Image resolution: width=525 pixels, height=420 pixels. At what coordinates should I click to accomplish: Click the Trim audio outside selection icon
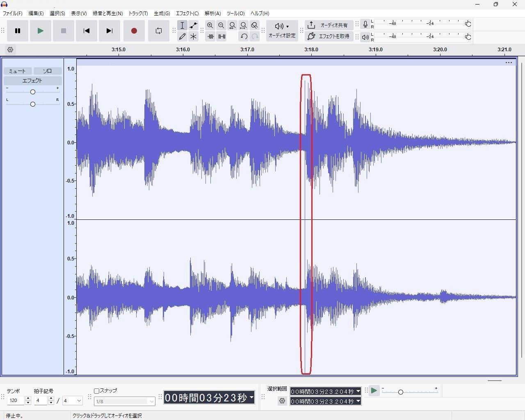210,37
